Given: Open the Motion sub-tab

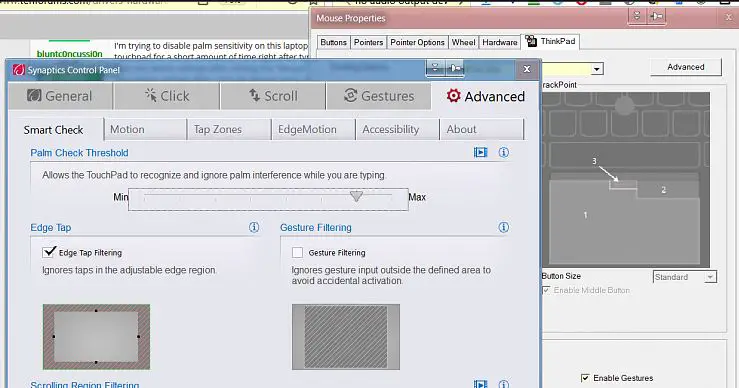Looking at the screenshot, I should point(145,129).
